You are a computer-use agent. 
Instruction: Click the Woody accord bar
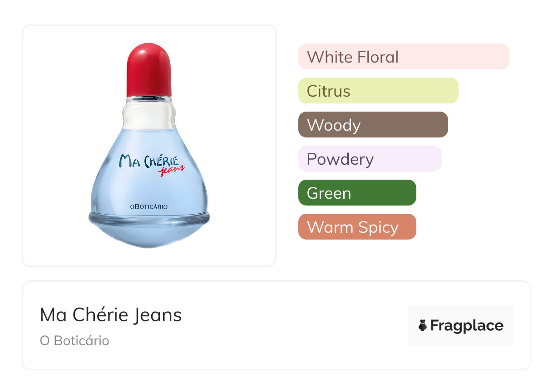click(x=373, y=125)
